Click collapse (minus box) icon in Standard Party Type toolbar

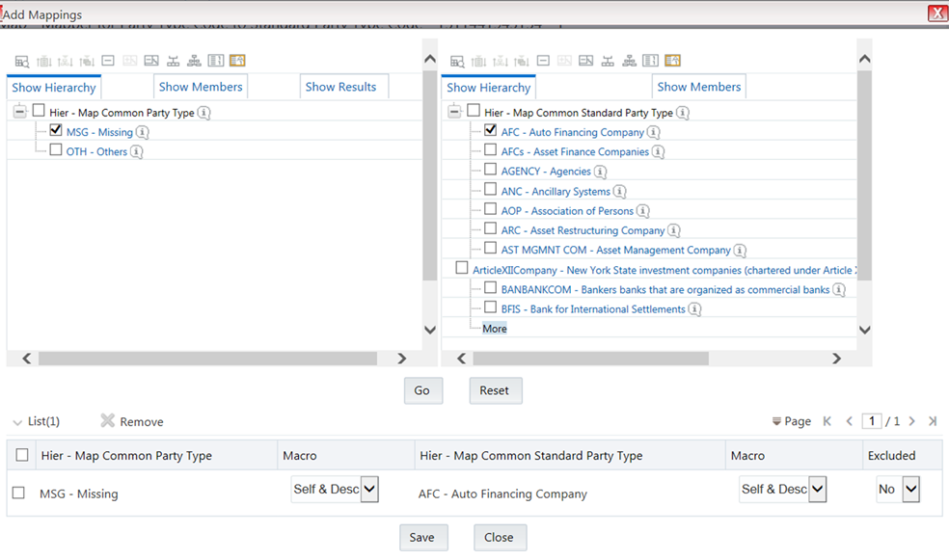544,61
